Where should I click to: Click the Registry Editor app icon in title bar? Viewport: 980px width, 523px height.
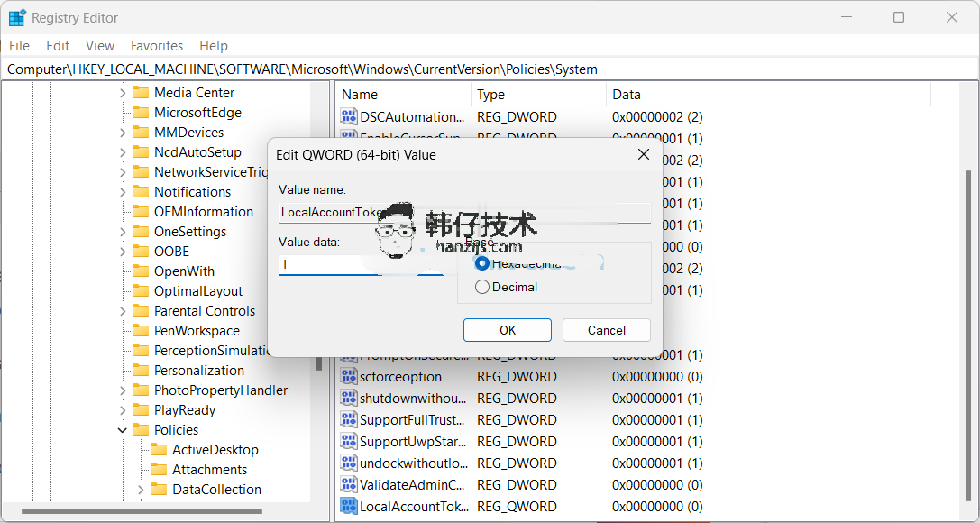pyautogui.click(x=17, y=17)
